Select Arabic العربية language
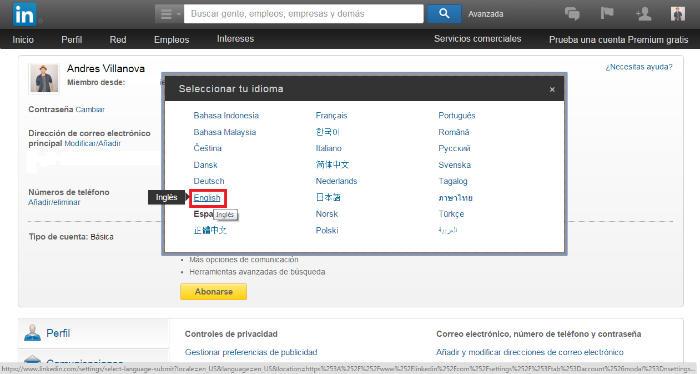This screenshot has height=374, width=700. tap(448, 230)
